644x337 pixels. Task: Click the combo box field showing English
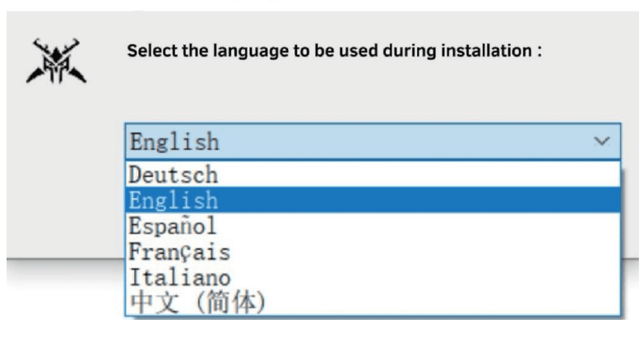[362, 142]
